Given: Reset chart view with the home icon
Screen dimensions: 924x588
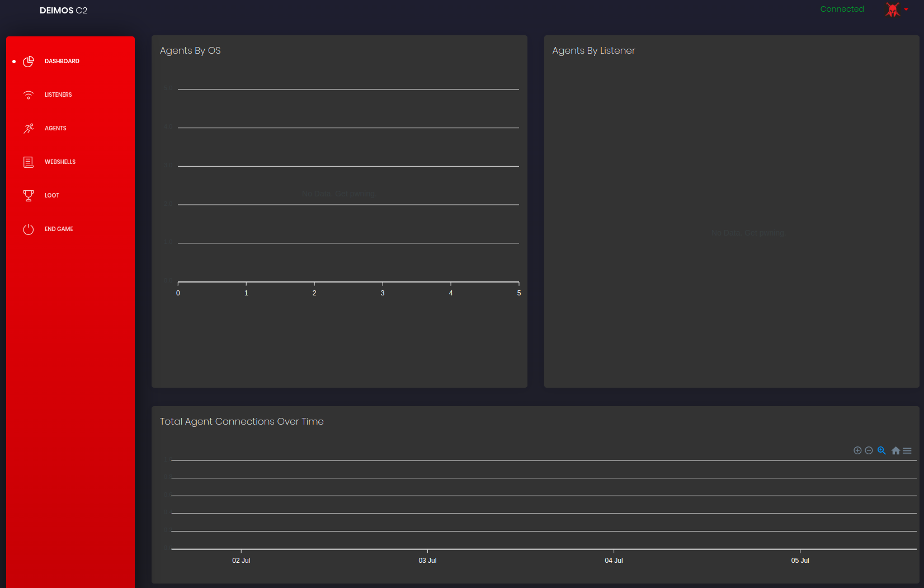Looking at the screenshot, I should pyautogui.click(x=895, y=450).
